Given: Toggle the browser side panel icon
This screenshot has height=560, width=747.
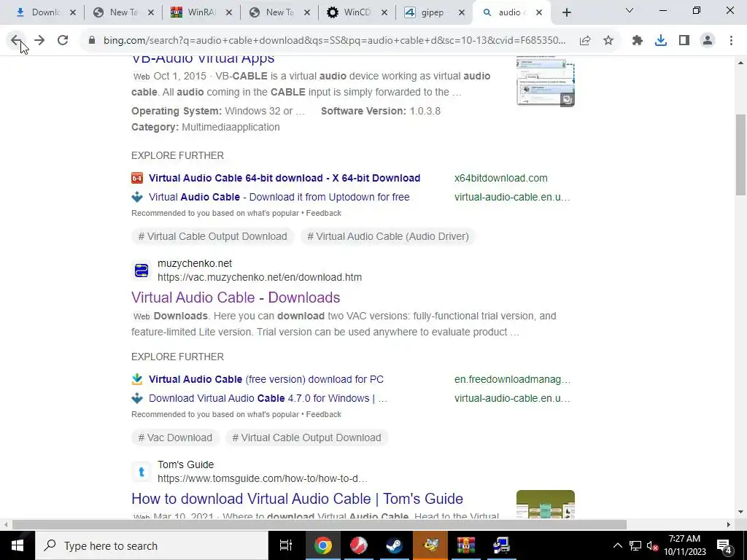Looking at the screenshot, I should point(684,41).
